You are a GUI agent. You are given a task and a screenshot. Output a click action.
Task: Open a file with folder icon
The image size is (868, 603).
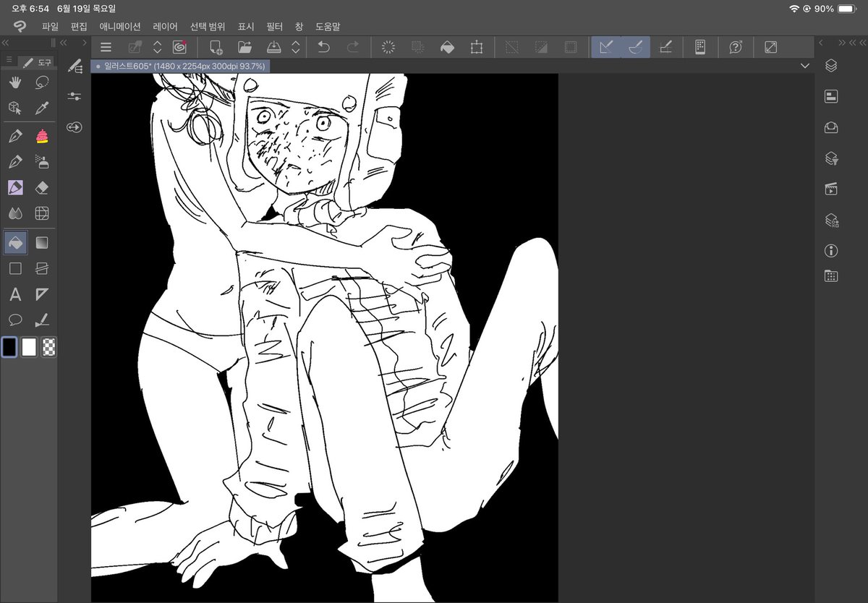244,48
